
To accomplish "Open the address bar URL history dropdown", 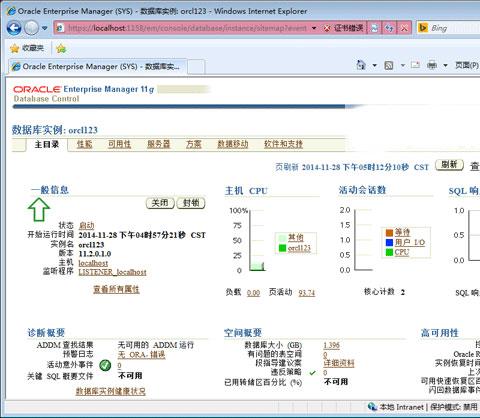I will click(314, 28).
